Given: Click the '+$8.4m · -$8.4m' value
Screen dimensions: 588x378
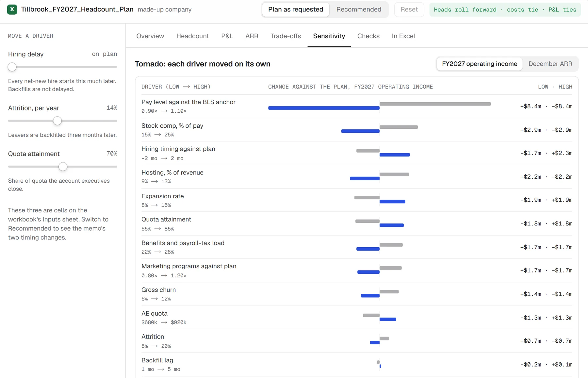Looking at the screenshot, I should tap(546, 106).
